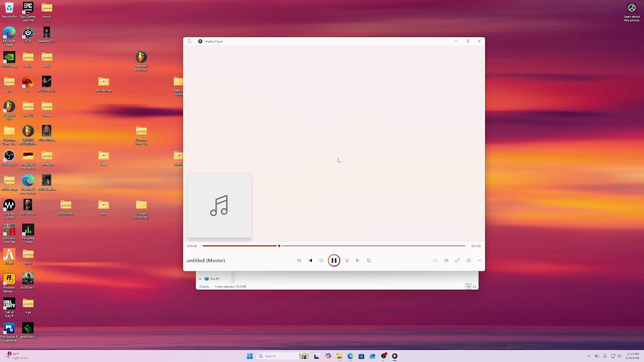Select the EA app desktop icon
Image resolution: width=644 pixels, height=362 pixels.
click(x=28, y=84)
